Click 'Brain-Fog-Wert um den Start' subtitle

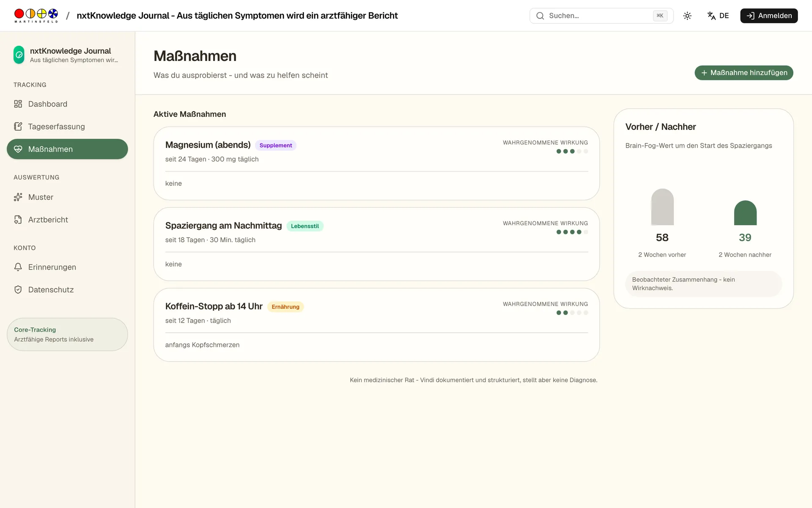point(699,146)
